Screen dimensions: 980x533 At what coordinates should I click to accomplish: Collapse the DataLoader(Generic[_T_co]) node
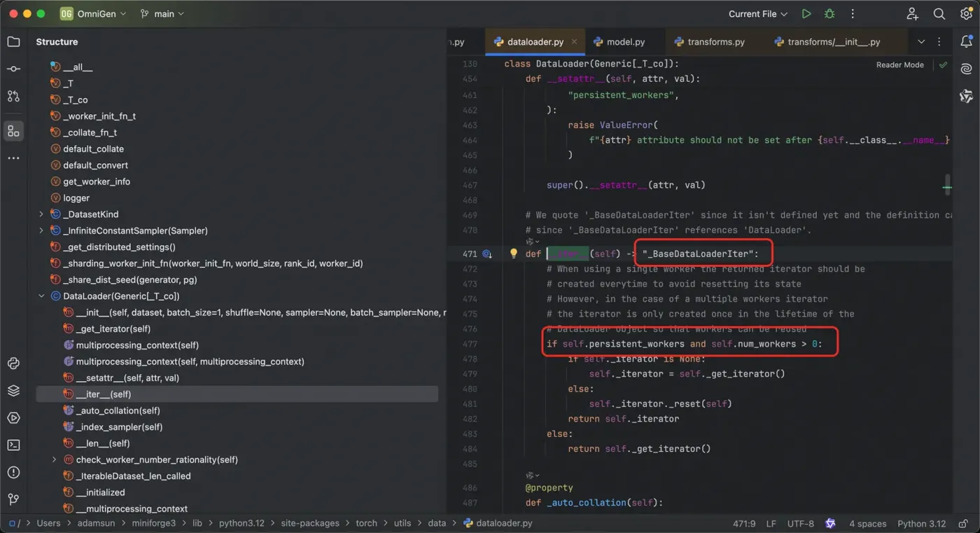41,296
